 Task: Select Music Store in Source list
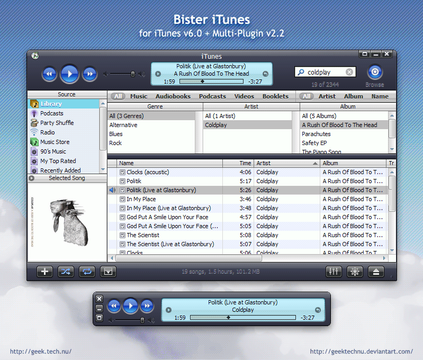[55, 142]
